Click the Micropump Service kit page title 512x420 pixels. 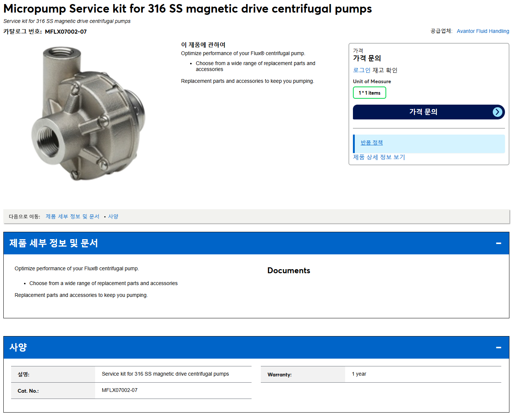point(188,9)
